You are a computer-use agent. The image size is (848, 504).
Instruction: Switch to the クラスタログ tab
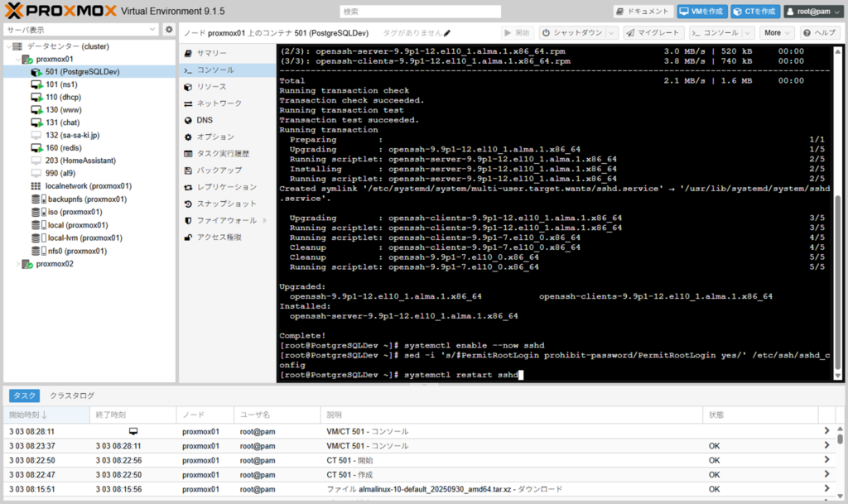(71, 396)
